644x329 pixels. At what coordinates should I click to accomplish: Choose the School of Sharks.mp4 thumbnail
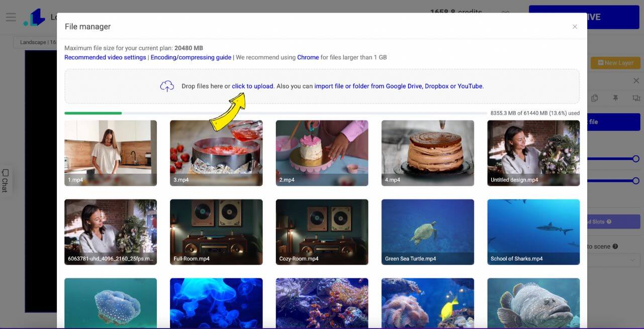[x=533, y=232]
